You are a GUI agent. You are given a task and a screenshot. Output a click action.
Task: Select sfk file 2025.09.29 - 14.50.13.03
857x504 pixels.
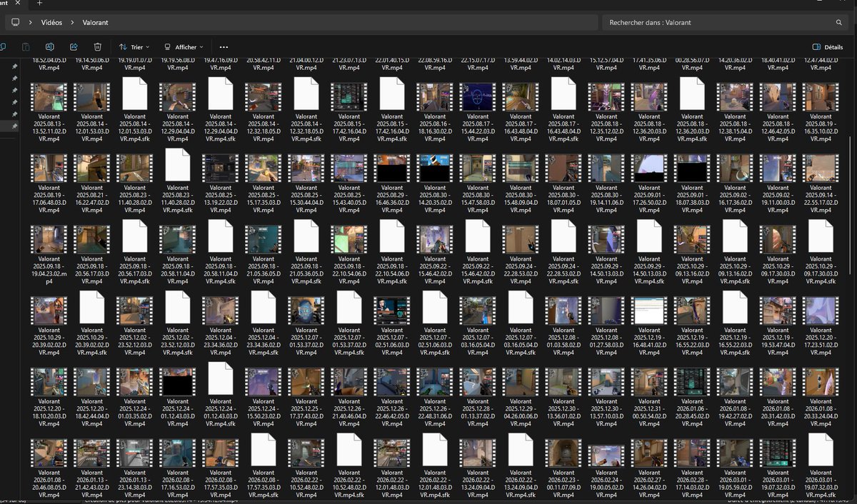(648, 236)
